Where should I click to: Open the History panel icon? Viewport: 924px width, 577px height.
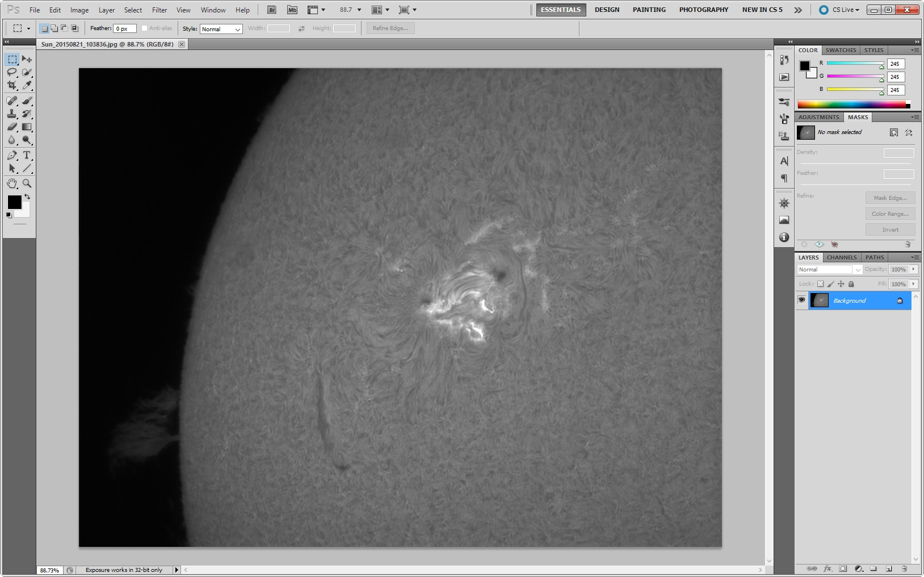tap(784, 60)
